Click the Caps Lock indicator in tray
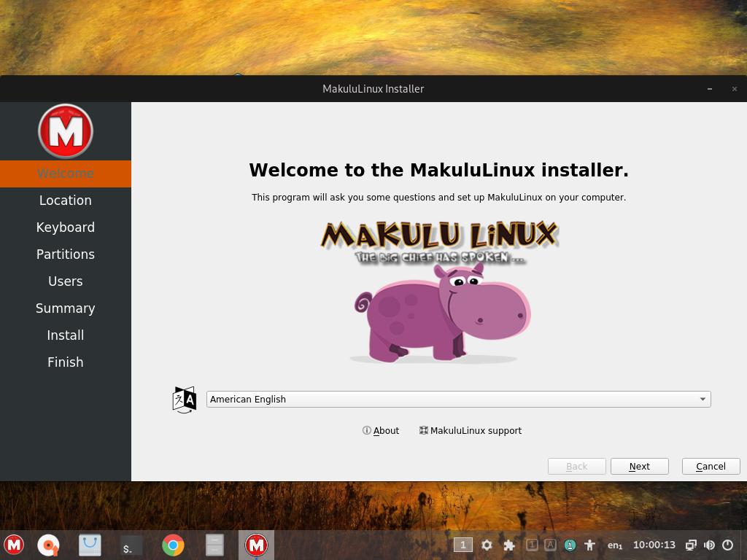Image resolution: width=747 pixels, height=560 pixels. point(550,545)
